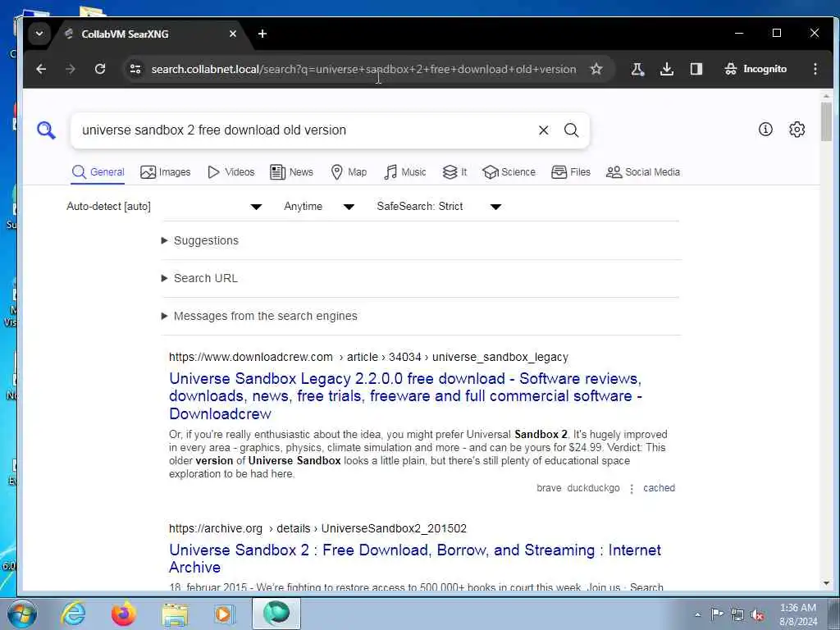Click the archive.org result URL

(x=317, y=528)
